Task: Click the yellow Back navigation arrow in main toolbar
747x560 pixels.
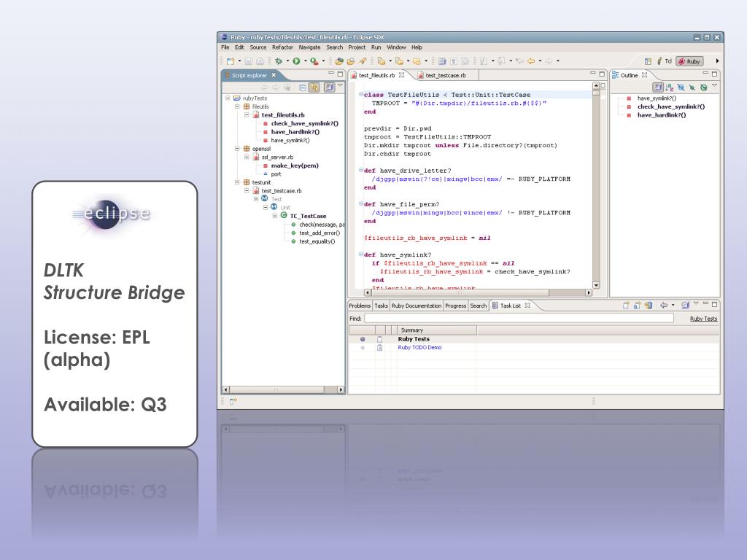Action: click(531, 61)
